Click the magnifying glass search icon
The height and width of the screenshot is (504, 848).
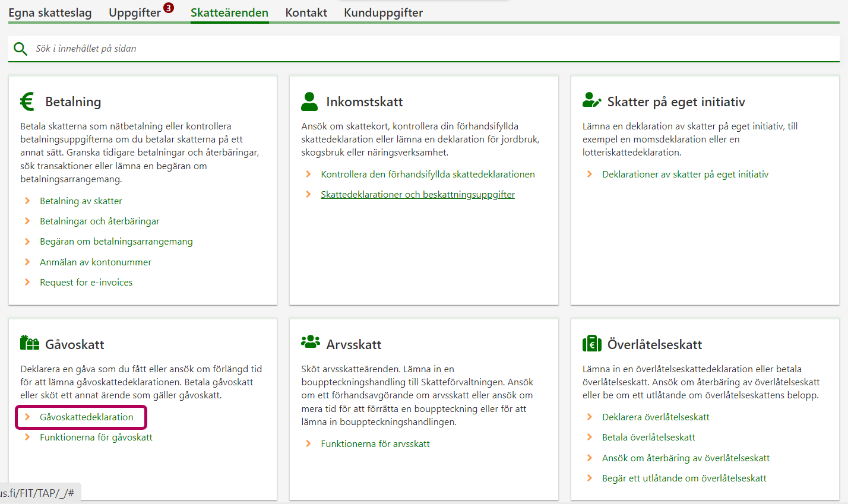[20, 49]
